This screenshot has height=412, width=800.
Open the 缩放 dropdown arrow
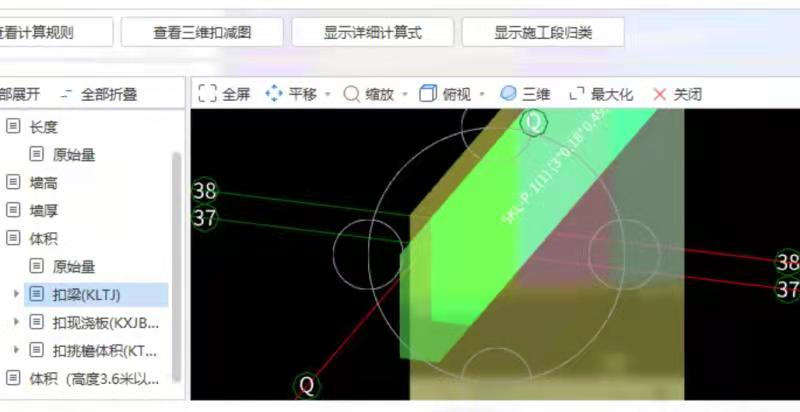click(405, 94)
